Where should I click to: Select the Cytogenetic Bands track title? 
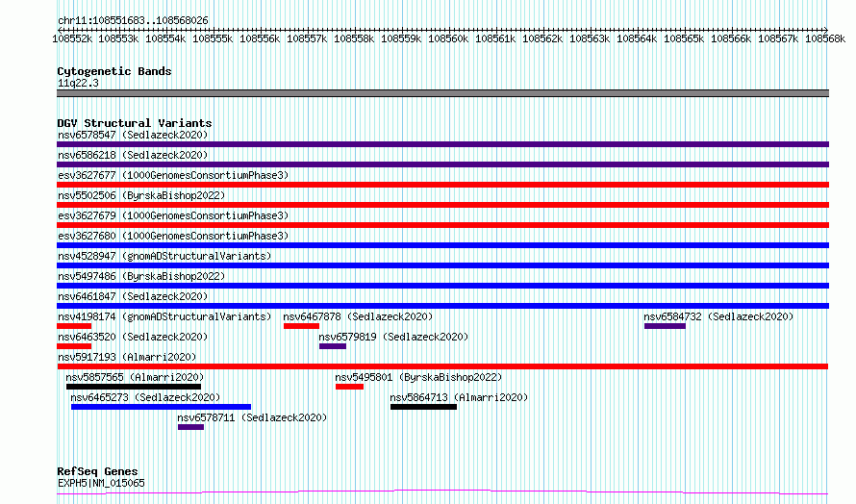click(114, 71)
